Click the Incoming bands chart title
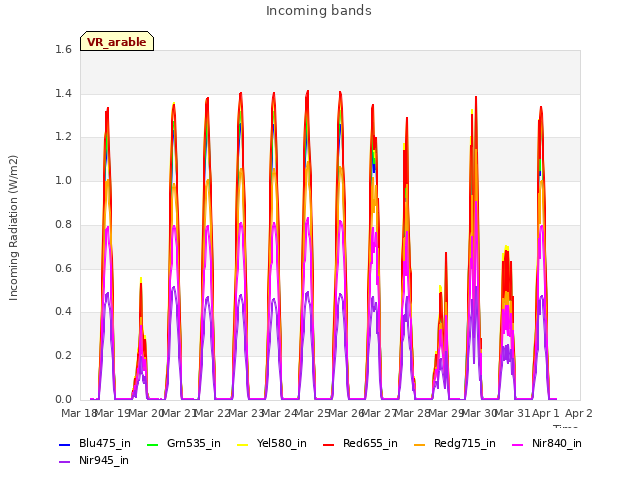640x480 pixels. tap(319, 11)
